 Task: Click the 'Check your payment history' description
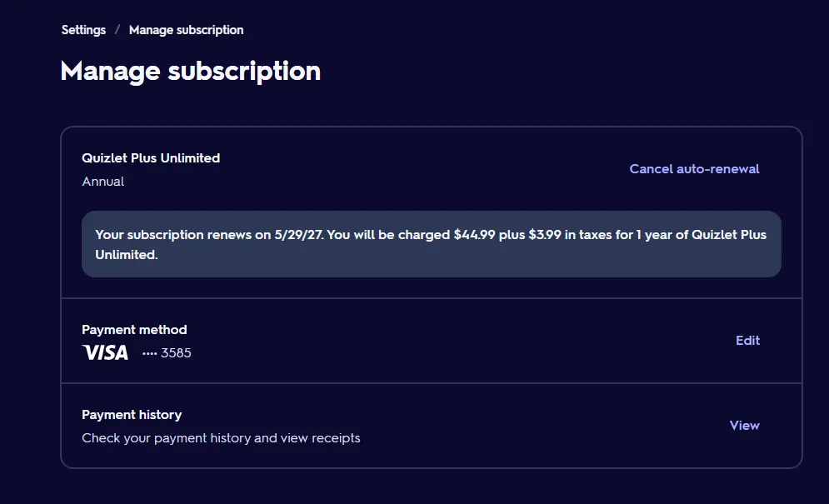[221, 438]
